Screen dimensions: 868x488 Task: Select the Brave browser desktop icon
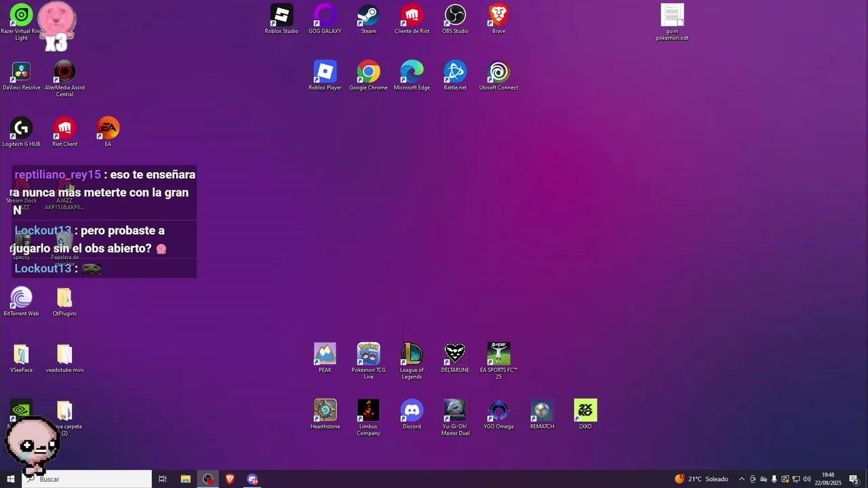tap(498, 19)
